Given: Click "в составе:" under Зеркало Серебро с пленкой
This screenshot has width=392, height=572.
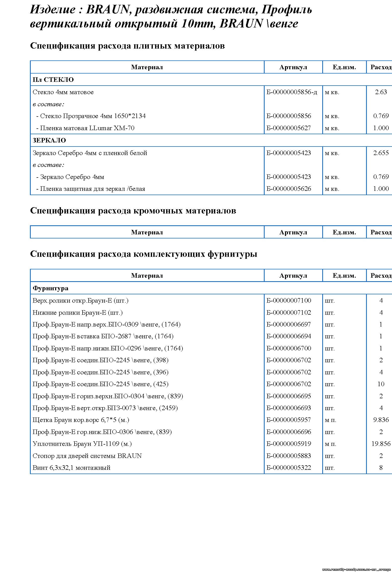Looking at the screenshot, I should [x=49, y=165].
